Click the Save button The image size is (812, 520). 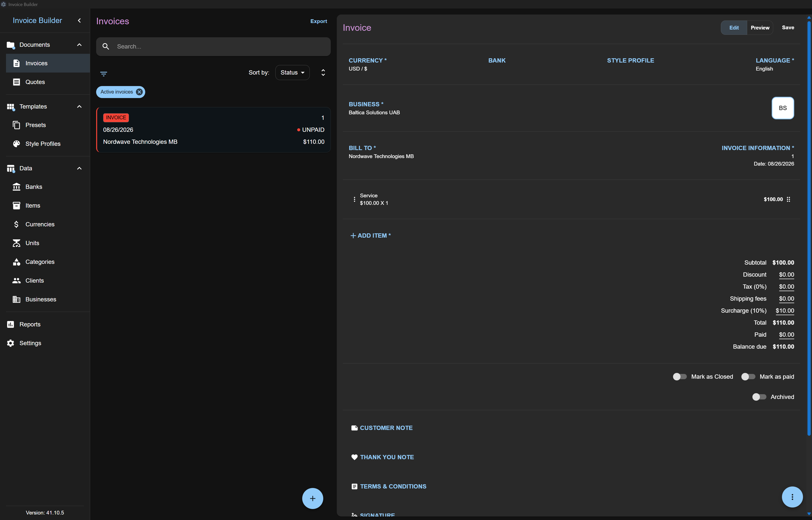pyautogui.click(x=788, y=28)
